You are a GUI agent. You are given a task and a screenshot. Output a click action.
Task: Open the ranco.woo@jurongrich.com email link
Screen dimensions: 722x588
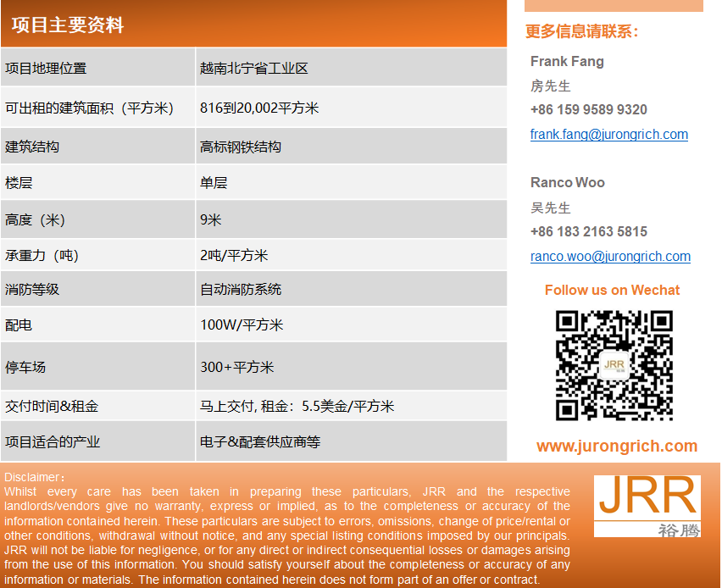tap(610, 256)
